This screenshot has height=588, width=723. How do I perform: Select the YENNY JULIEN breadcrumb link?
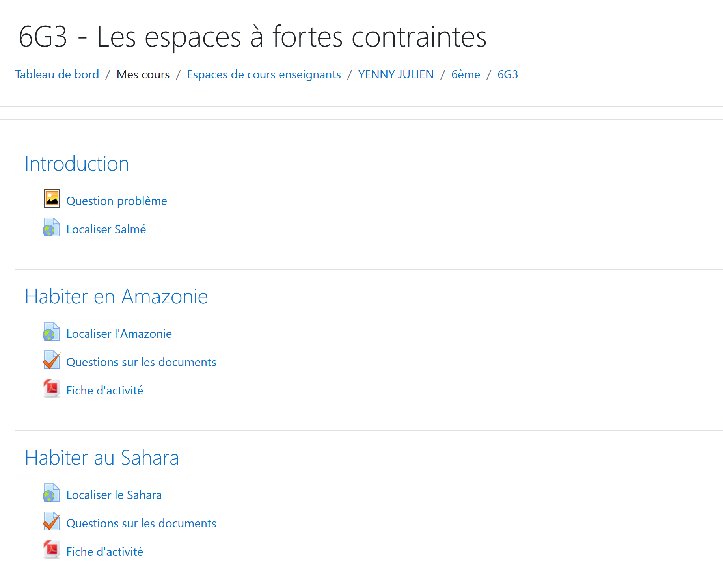396,74
